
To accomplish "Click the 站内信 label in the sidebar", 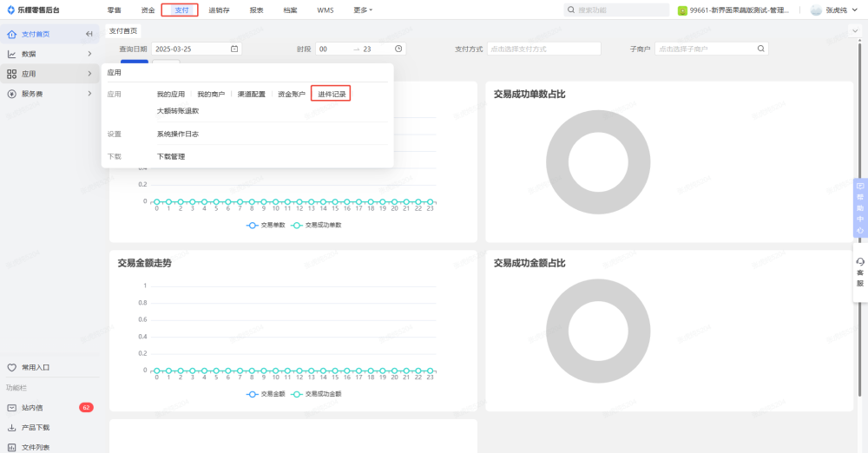I will 32,408.
